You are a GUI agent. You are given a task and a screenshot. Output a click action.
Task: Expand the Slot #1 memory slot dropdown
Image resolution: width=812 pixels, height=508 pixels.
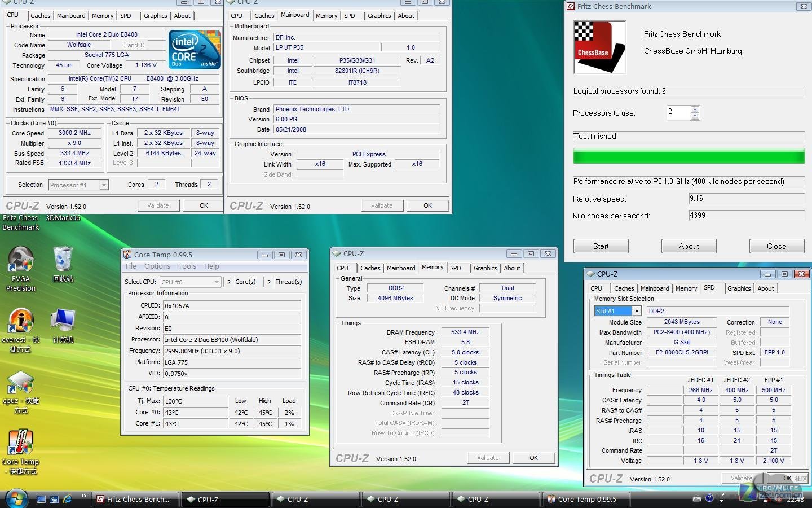(637, 311)
